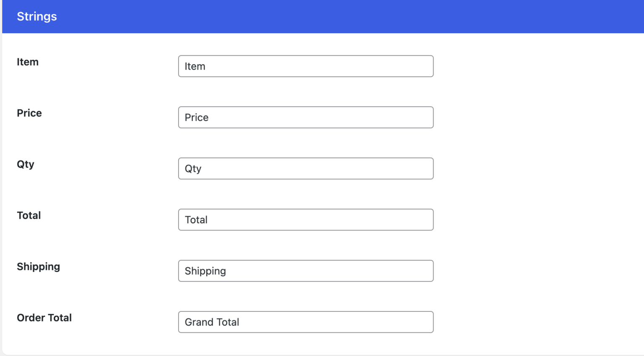Click the Item field label
This screenshot has width=644, height=356.
point(27,62)
